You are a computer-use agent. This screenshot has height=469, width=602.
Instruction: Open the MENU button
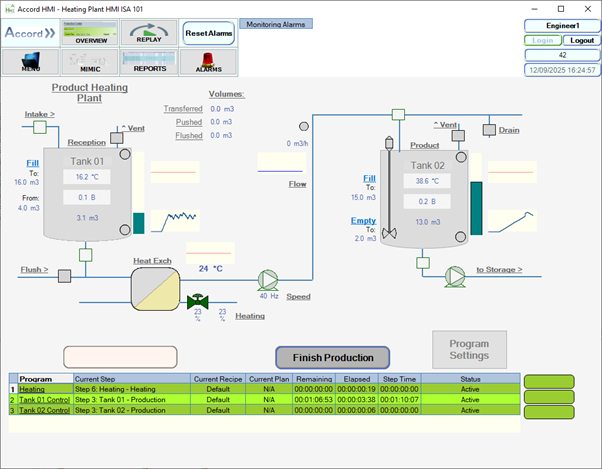pyautogui.click(x=30, y=62)
